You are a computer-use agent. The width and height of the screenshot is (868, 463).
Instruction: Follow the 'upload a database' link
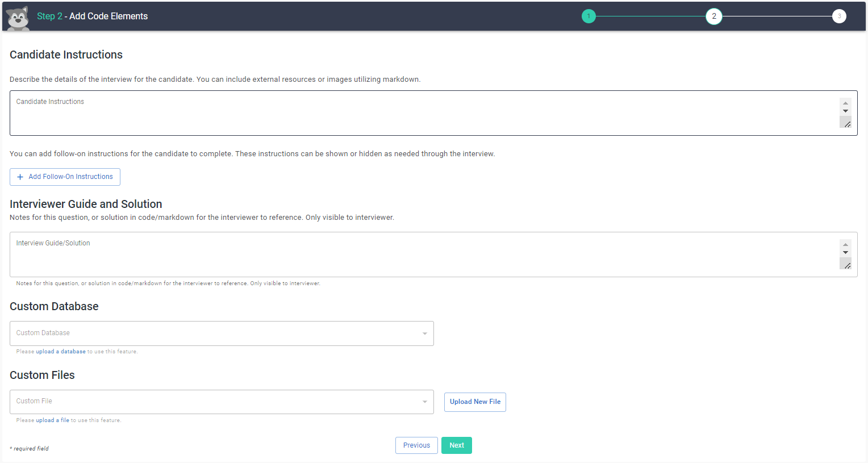click(61, 352)
